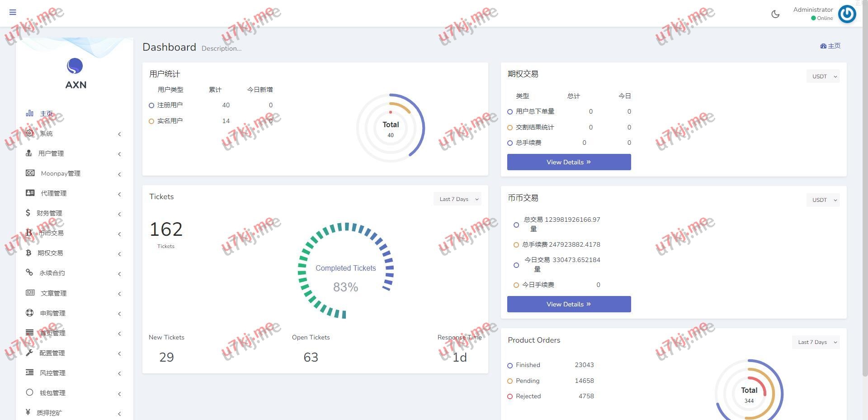Viewport: 868px width, 420px height.
Task: Click the AXN logo
Action: (x=75, y=73)
